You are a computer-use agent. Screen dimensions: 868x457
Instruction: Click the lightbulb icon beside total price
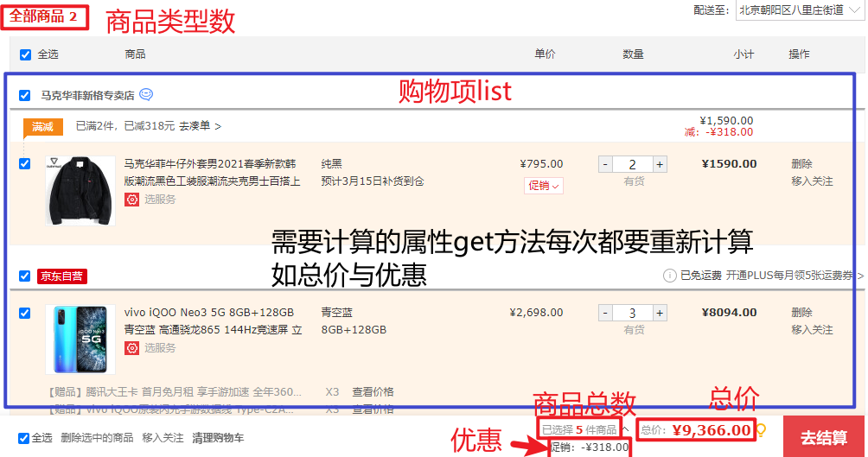(x=762, y=430)
